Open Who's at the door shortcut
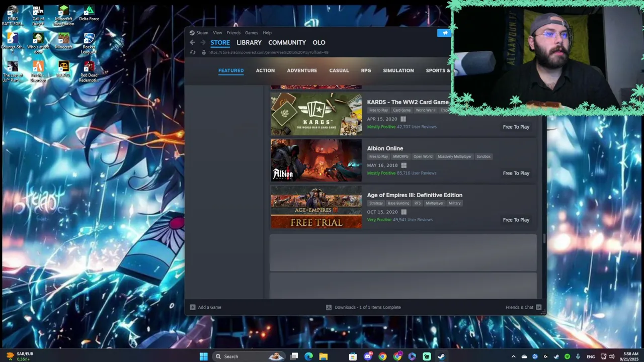The image size is (644, 362). pos(38,44)
